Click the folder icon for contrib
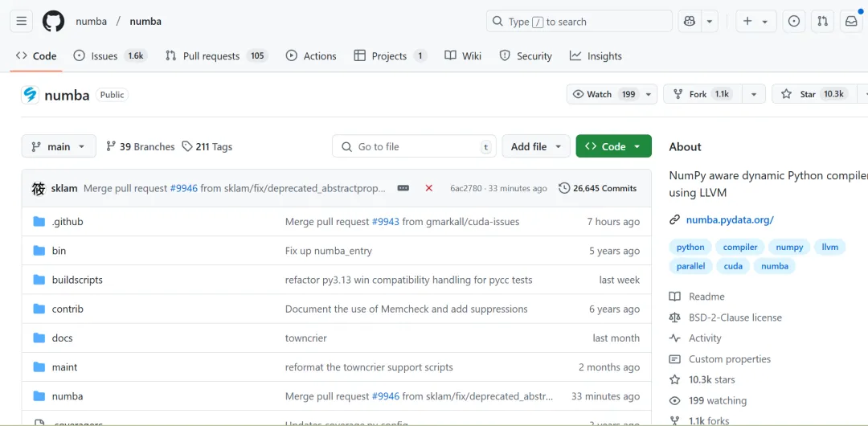868x426 pixels. click(x=39, y=309)
